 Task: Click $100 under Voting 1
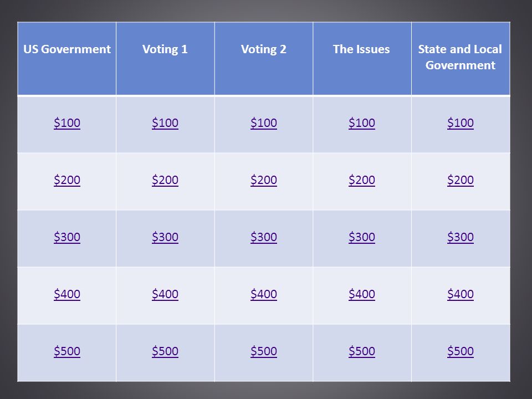click(165, 123)
